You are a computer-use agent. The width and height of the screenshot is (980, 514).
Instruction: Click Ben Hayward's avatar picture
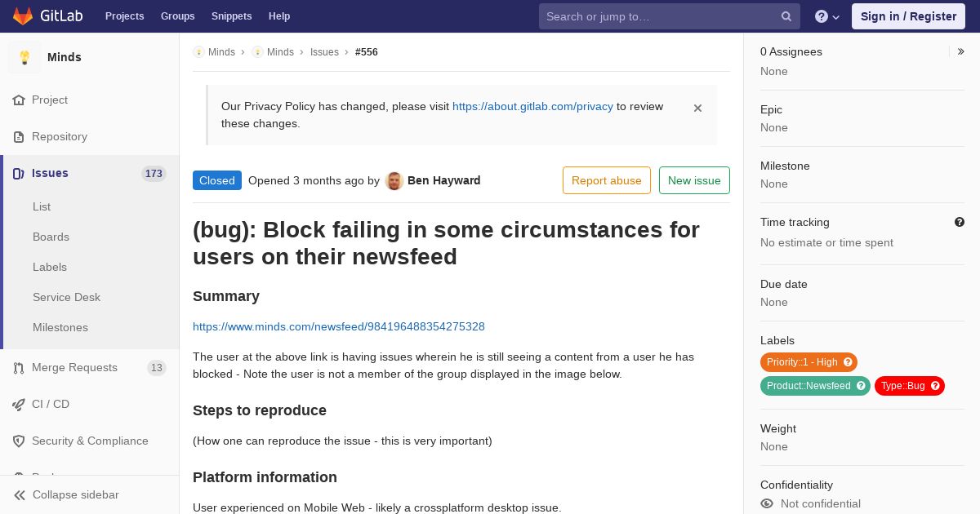pos(394,181)
